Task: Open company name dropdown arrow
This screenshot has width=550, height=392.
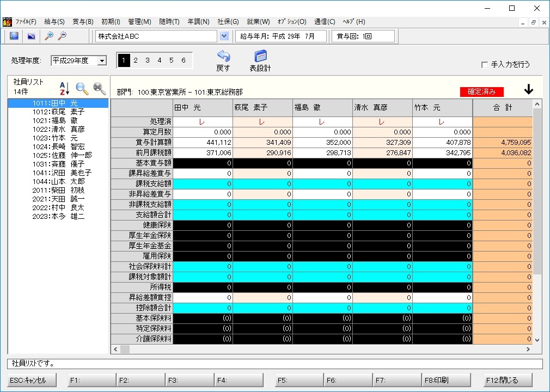Action: pyautogui.click(x=224, y=36)
